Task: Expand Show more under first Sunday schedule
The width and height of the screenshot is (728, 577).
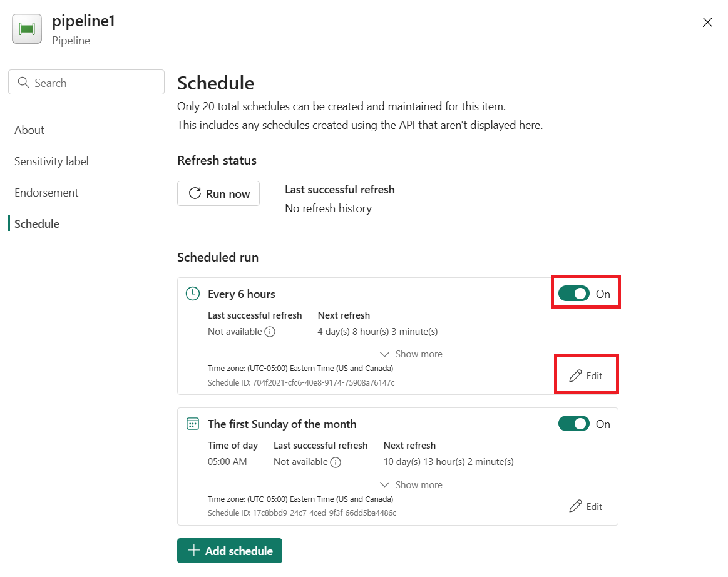Action: [411, 484]
